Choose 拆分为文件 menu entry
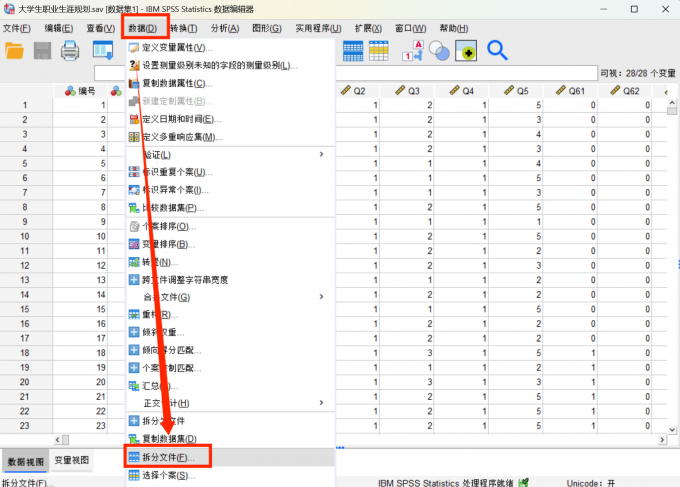This screenshot has width=680, height=487. [x=231, y=421]
